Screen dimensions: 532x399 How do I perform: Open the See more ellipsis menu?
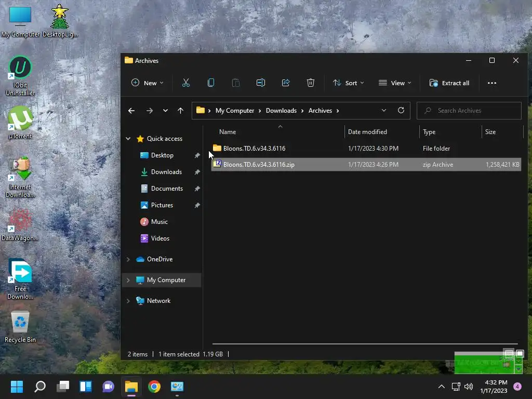pyautogui.click(x=491, y=83)
